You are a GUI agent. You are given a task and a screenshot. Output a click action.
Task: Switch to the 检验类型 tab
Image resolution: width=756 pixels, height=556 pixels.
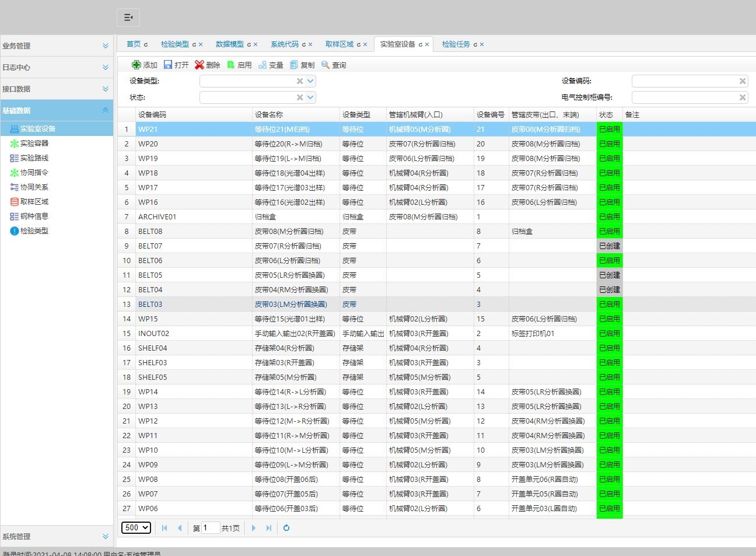coord(175,44)
